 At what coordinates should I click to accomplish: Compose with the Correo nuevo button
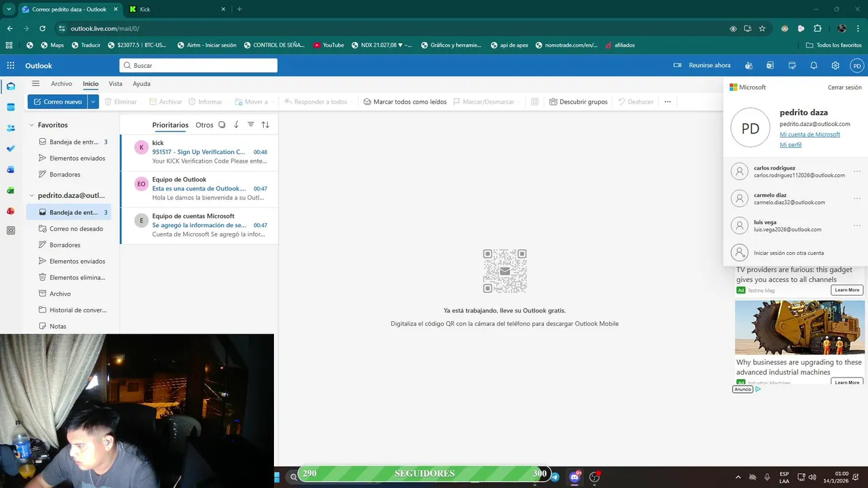pos(58,102)
